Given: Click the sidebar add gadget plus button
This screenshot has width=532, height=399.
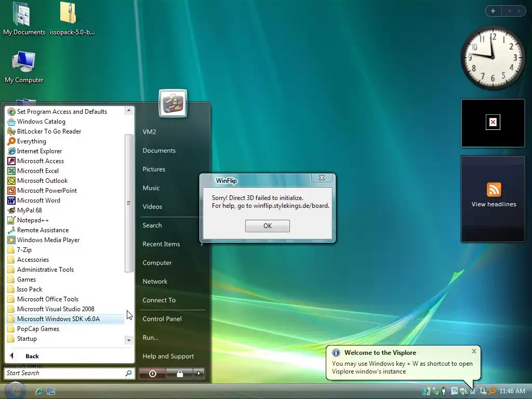Looking at the screenshot, I should point(493,11).
